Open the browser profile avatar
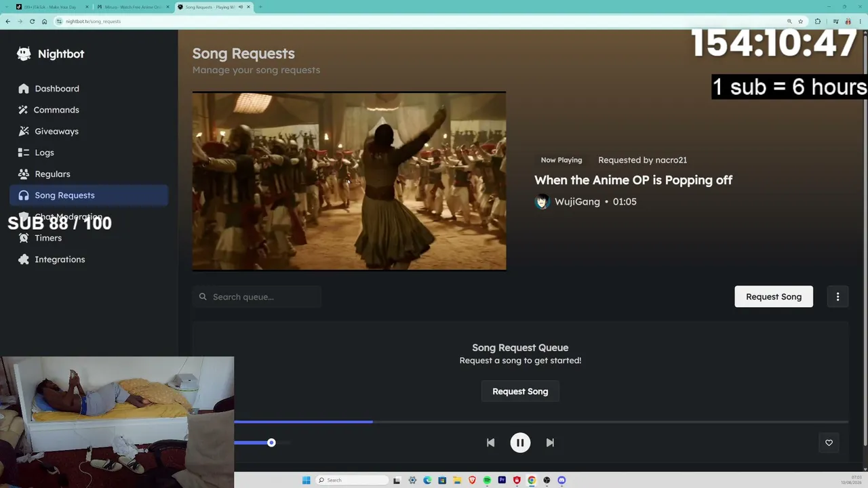 pyautogui.click(x=848, y=21)
